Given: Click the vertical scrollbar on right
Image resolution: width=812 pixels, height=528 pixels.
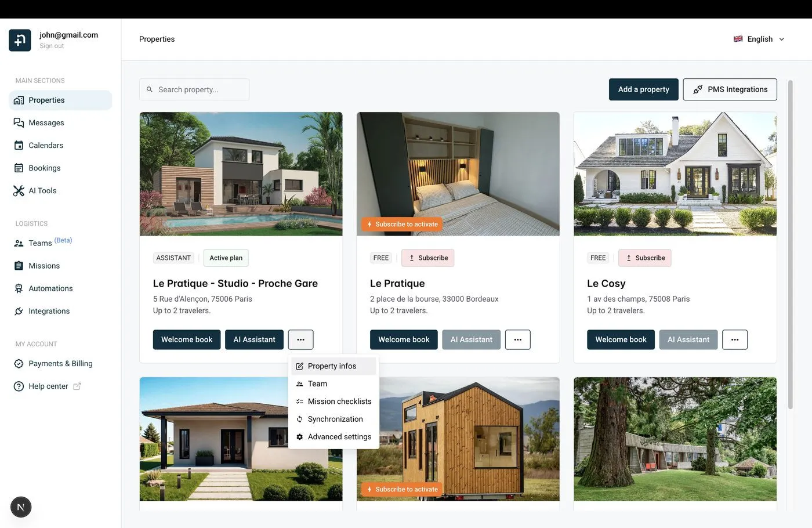Looking at the screenshot, I should tap(790, 244).
